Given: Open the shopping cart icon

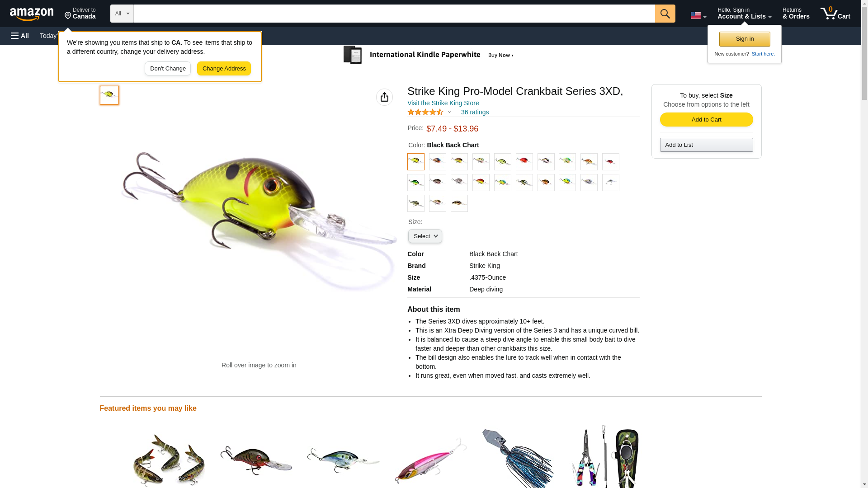Looking at the screenshot, I should tap(835, 14).
